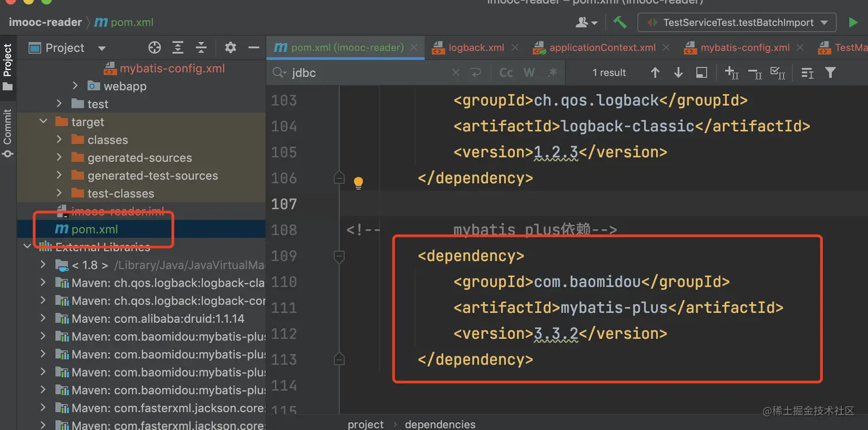Collapse the External Libraries node arrow
This screenshot has height=430, width=868.
27,247
